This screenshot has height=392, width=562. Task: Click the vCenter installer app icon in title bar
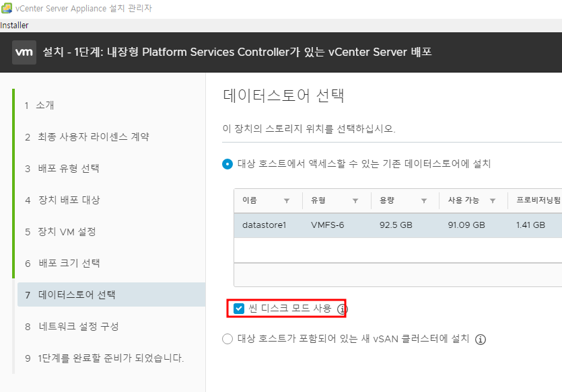(x=7, y=8)
